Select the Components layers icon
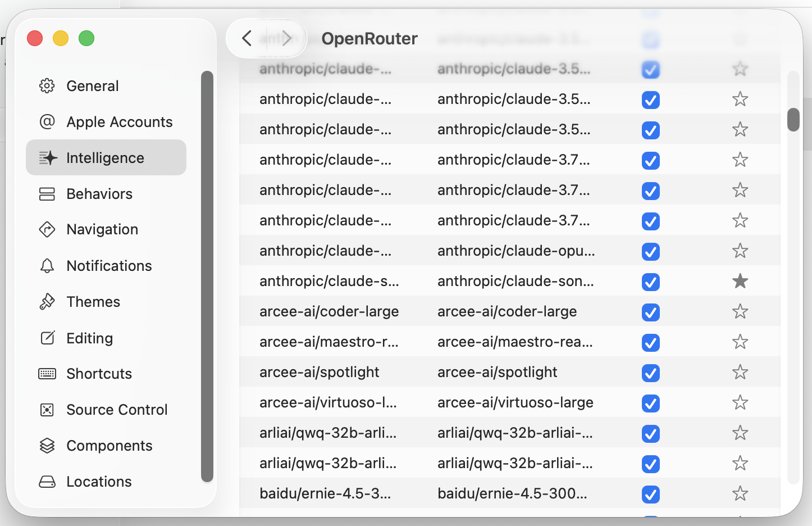This screenshot has width=812, height=526. click(x=47, y=446)
